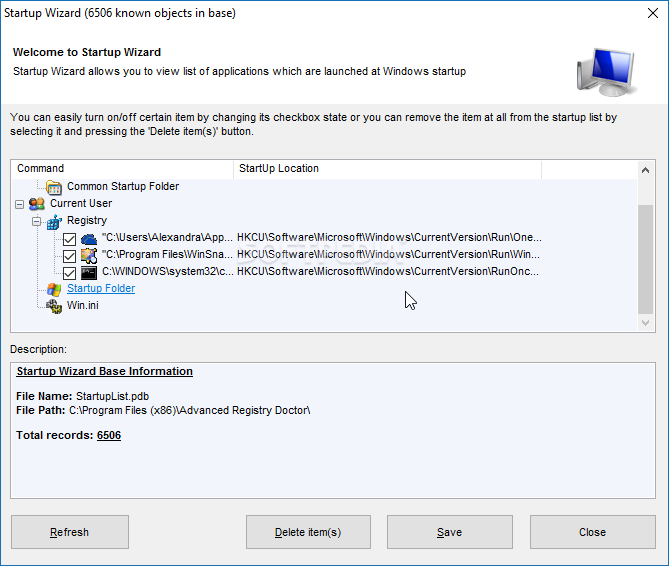Click the WinSnap entry icon
This screenshot has height=566, width=669.
89,255
